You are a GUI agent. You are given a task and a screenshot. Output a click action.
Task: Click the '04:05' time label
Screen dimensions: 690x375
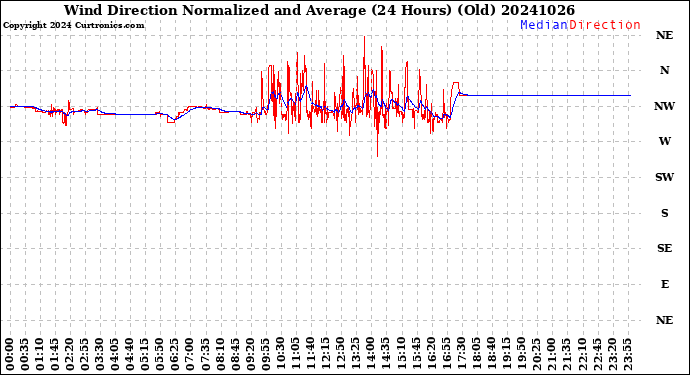(115, 354)
